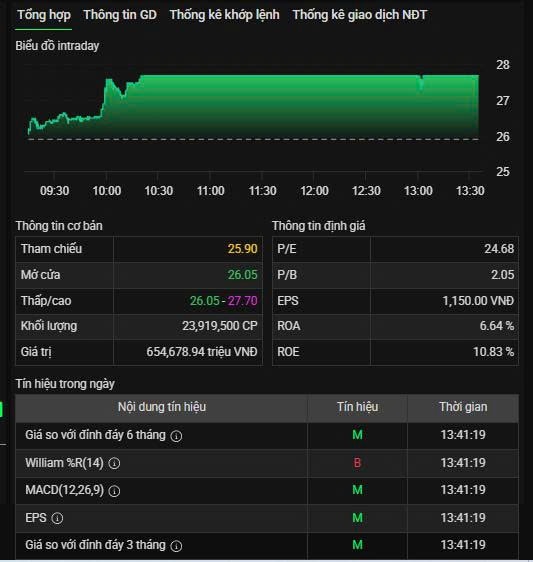The width and height of the screenshot is (533, 562).
Task: Open Thống kê giao dịch NĐT tab
Action: point(360,15)
